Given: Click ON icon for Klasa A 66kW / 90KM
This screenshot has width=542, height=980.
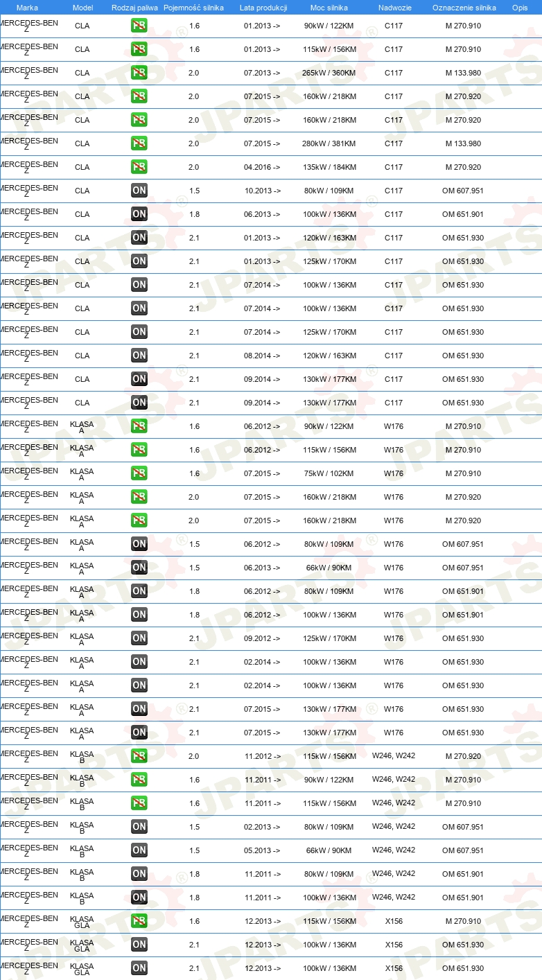Looking at the screenshot, I should [139, 568].
